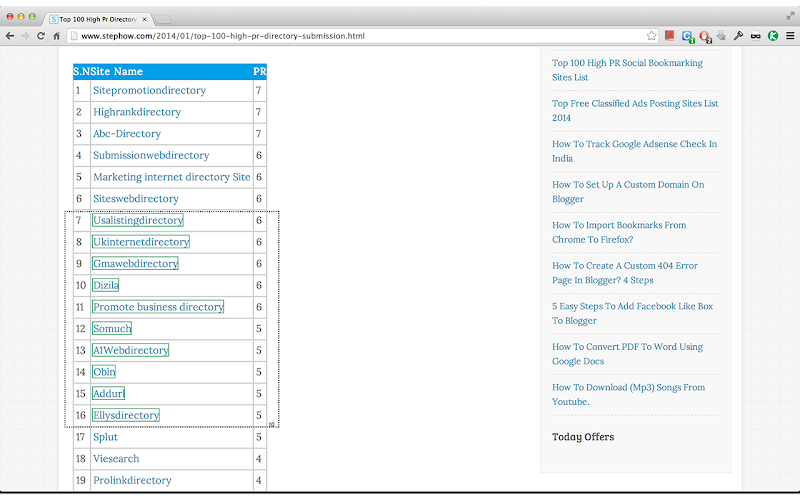Select the Top 100 High Pr Directory tab
Image resolution: width=800 pixels, height=500 pixels.
click(97, 19)
